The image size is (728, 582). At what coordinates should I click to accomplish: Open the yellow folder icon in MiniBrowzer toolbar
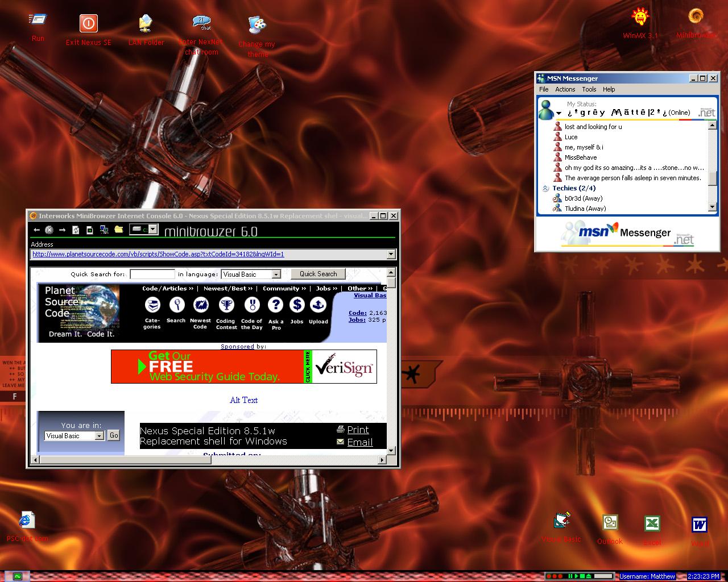click(x=118, y=230)
